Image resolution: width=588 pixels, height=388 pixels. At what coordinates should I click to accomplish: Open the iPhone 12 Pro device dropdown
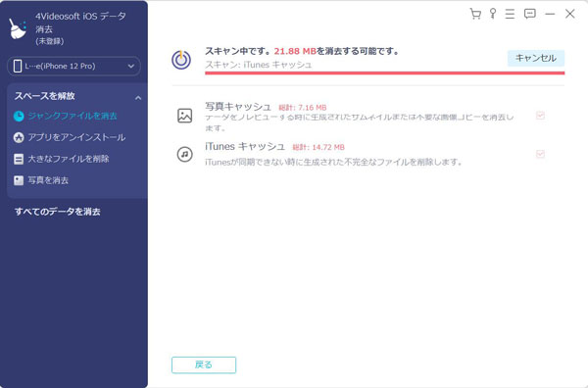[73, 66]
